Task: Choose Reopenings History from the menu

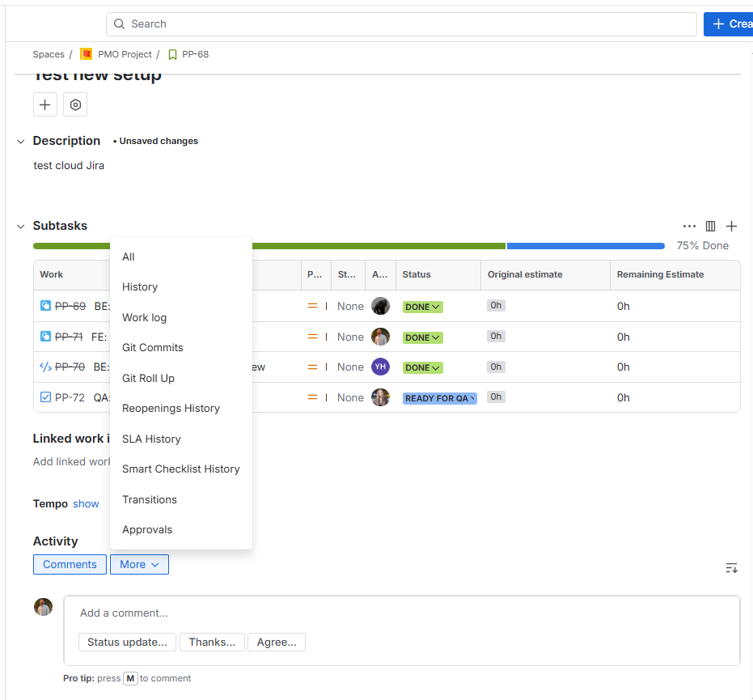Action: (x=181, y=409)
